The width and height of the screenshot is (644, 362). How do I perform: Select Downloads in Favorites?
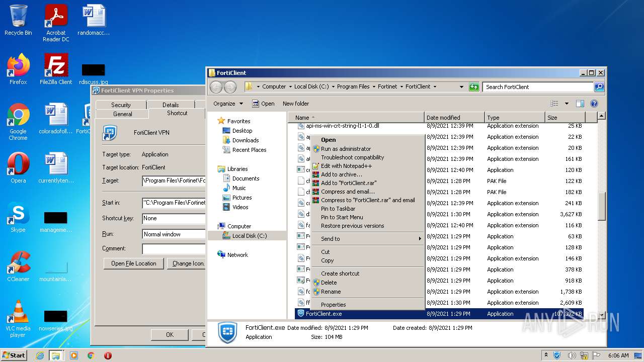pyautogui.click(x=246, y=140)
